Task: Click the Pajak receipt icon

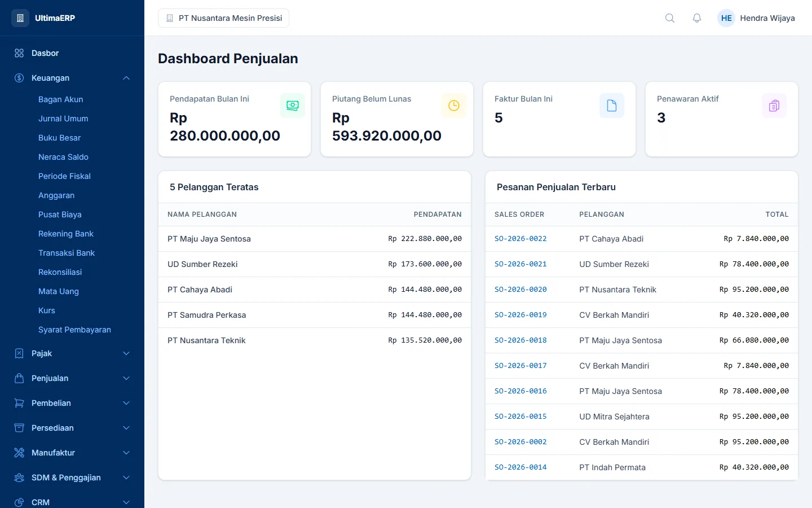Action: [x=19, y=353]
